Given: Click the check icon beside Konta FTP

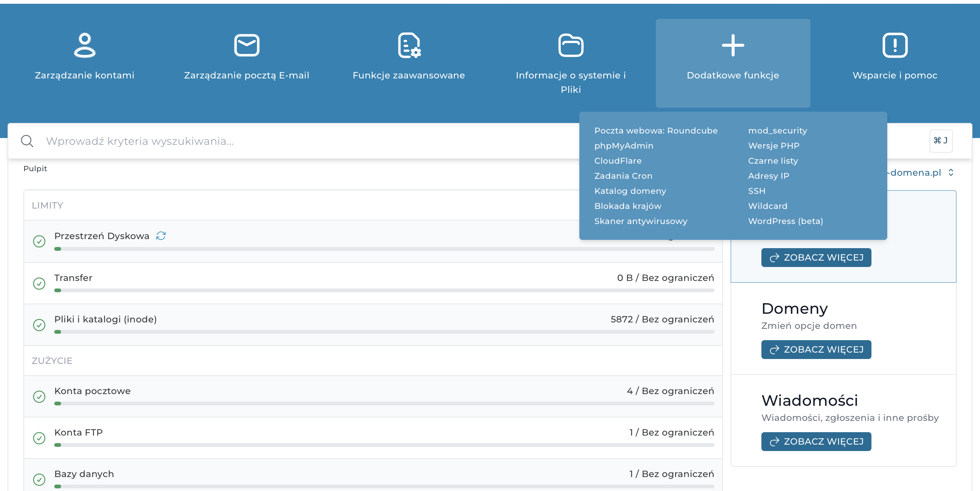Looking at the screenshot, I should click(x=39, y=438).
